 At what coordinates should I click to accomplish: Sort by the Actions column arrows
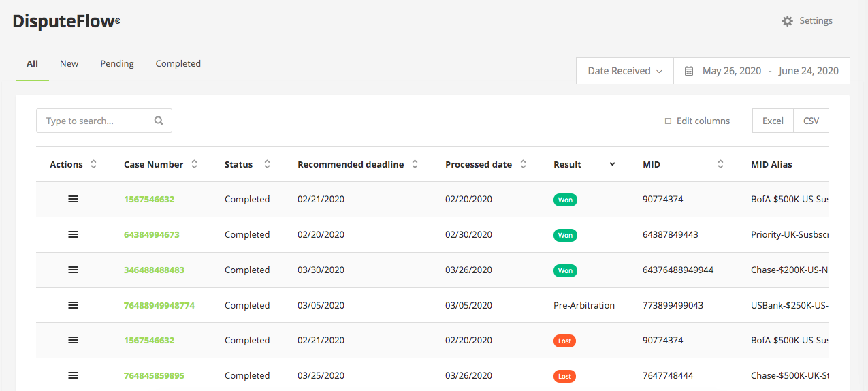(93, 164)
